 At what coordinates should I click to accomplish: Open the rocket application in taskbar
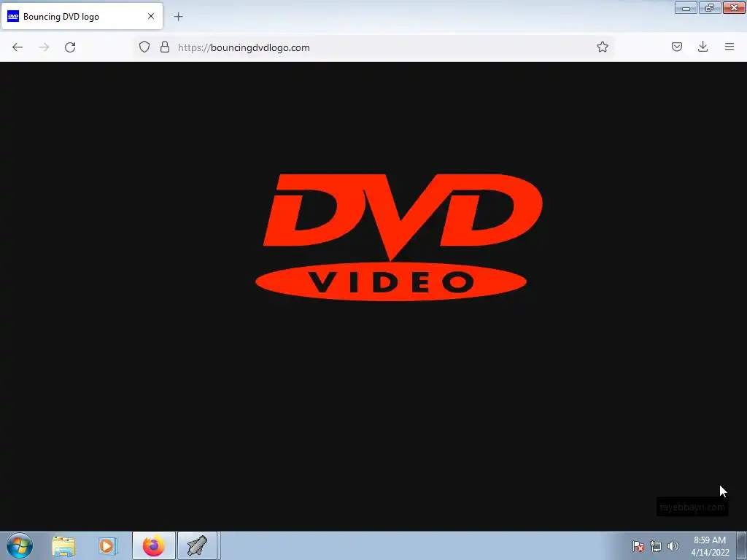pos(197,545)
